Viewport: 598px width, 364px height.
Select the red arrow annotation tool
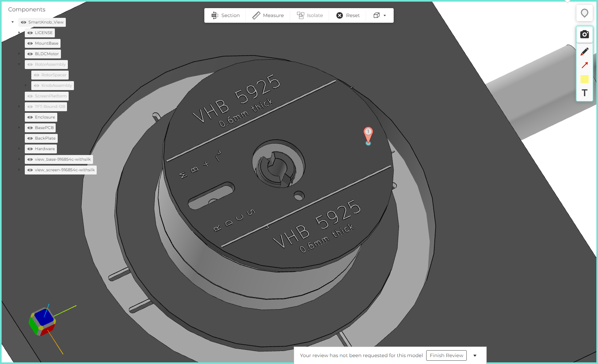(x=585, y=65)
